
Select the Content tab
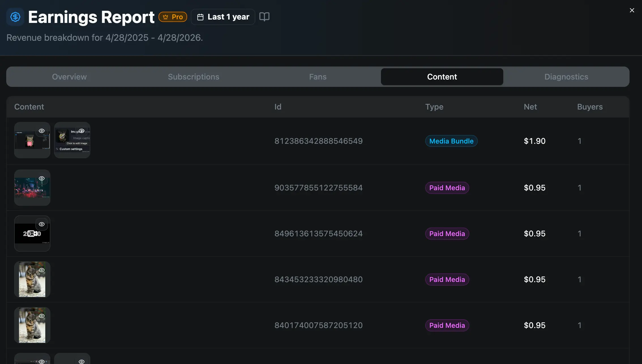(442, 77)
